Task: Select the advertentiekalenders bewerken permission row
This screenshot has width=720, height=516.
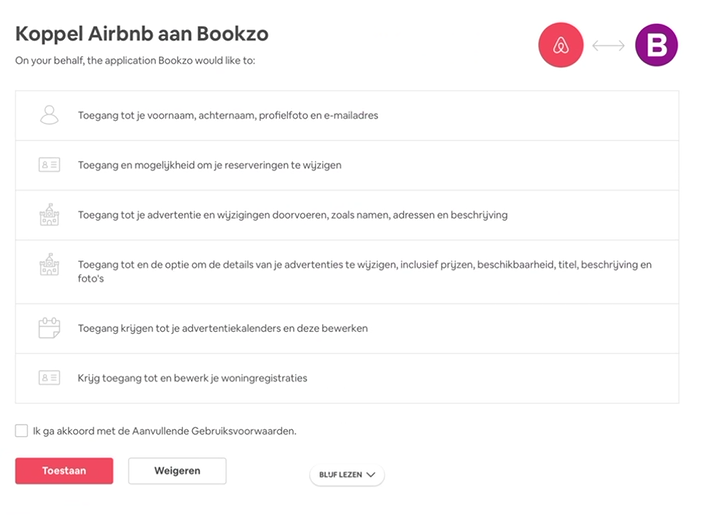Action: [x=347, y=328]
